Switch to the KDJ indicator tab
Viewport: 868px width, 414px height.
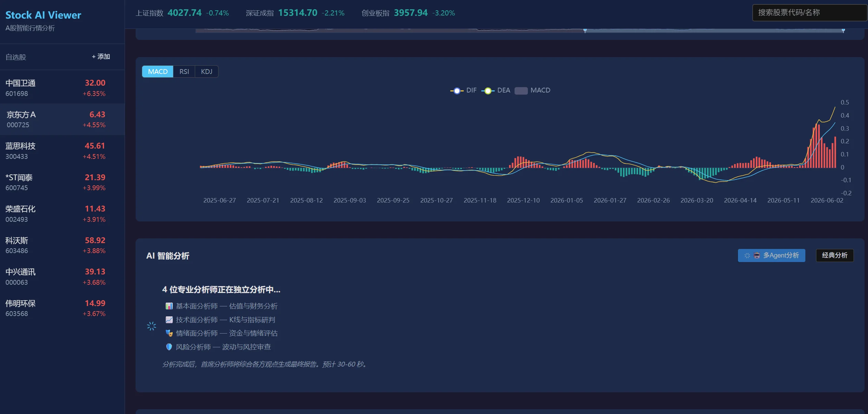[207, 72]
